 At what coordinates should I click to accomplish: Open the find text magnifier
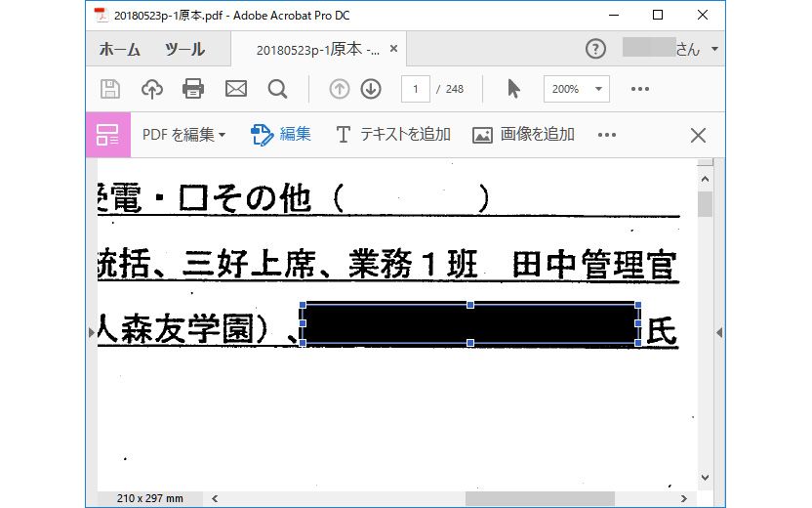[277, 89]
